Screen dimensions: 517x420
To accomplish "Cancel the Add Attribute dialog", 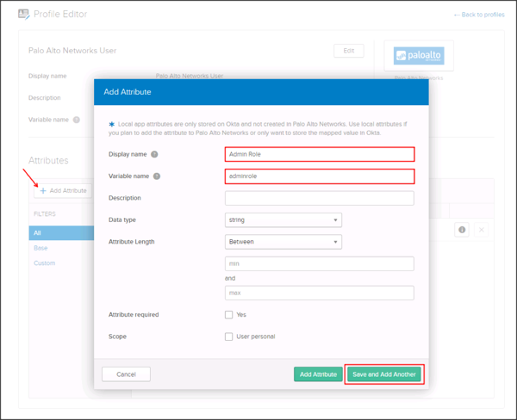I will pos(126,374).
